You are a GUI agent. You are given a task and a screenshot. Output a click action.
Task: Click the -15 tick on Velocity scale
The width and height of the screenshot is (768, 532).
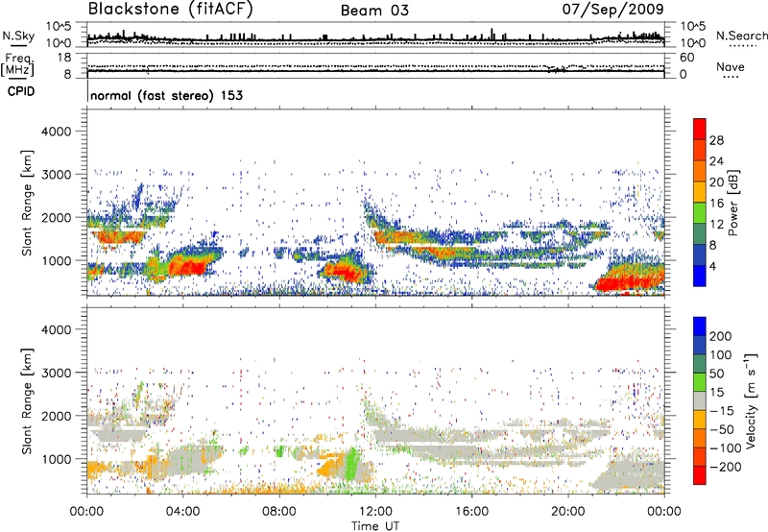click(722, 411)
